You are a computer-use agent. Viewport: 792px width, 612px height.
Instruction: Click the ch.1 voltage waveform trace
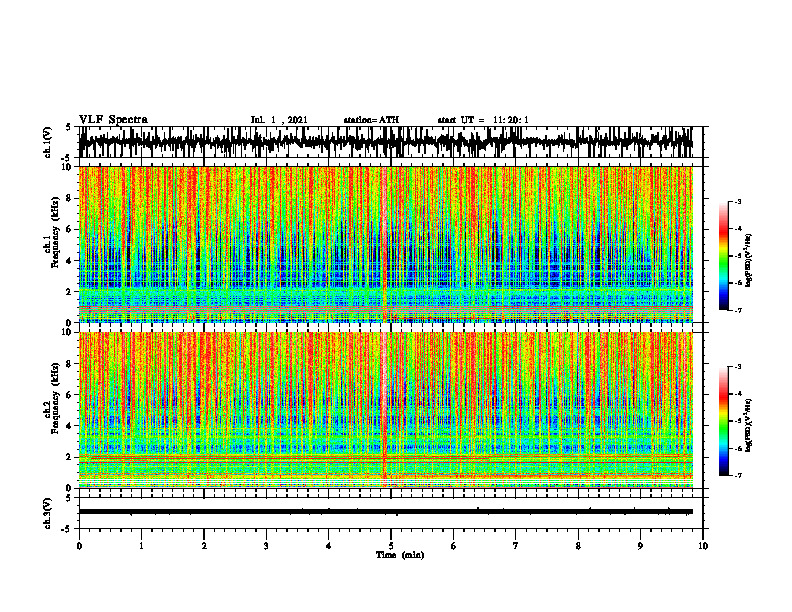(x=385, y=142)
